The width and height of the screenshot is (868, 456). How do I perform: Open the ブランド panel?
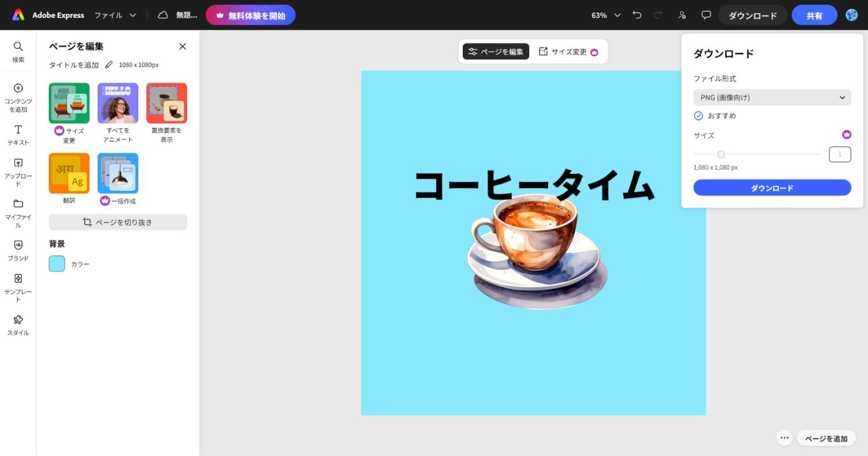point(18,251)
